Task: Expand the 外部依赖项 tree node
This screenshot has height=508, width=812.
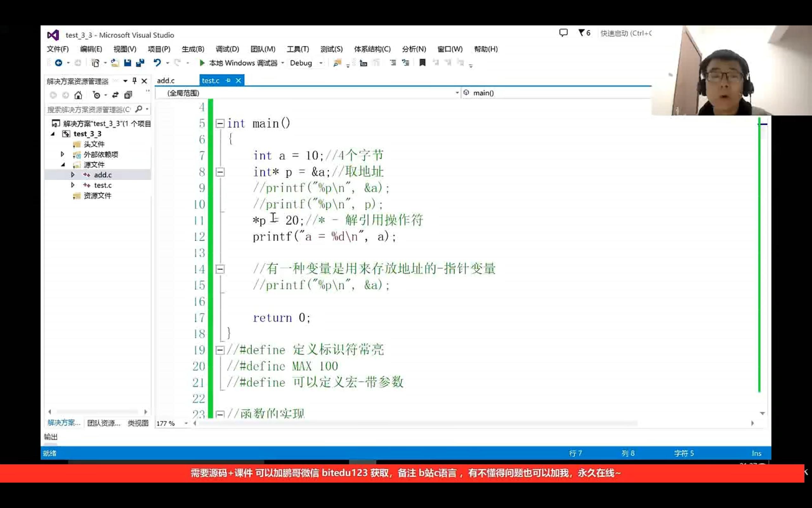Action: point(62,154)
